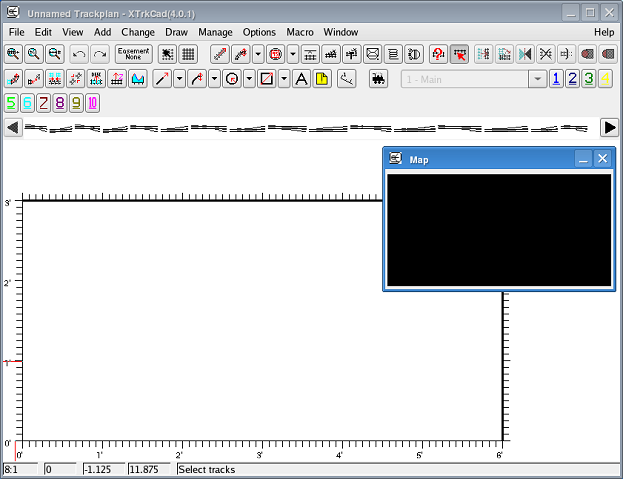The image size is (623, 479).
Task: Click the Easement None button
Action: pos(133,54)
